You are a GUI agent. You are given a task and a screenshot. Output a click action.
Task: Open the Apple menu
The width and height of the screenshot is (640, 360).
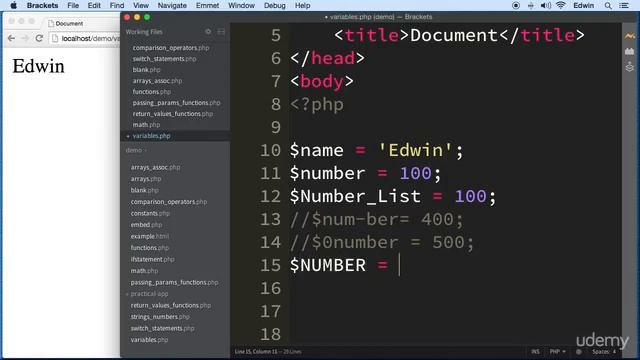[13, 5]
